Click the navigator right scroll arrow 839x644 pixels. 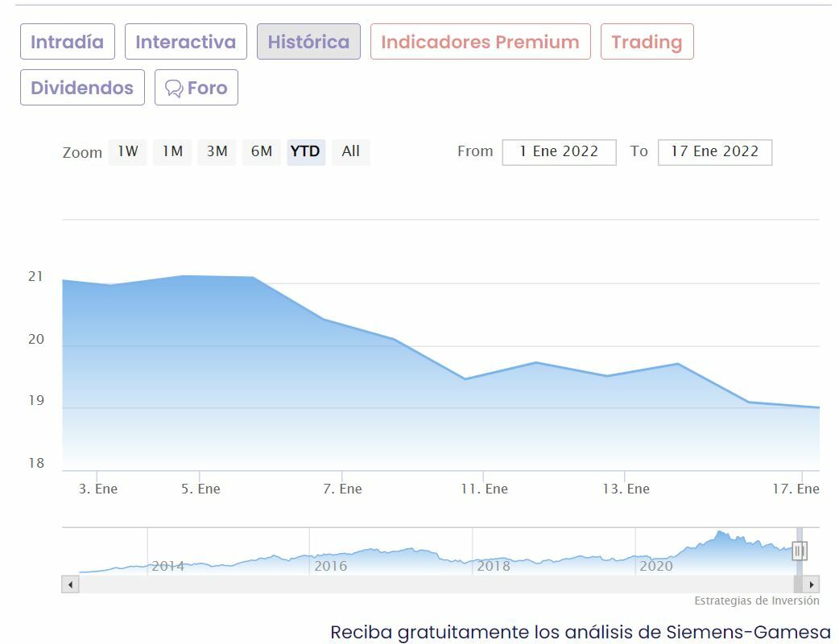coord(811,584)
